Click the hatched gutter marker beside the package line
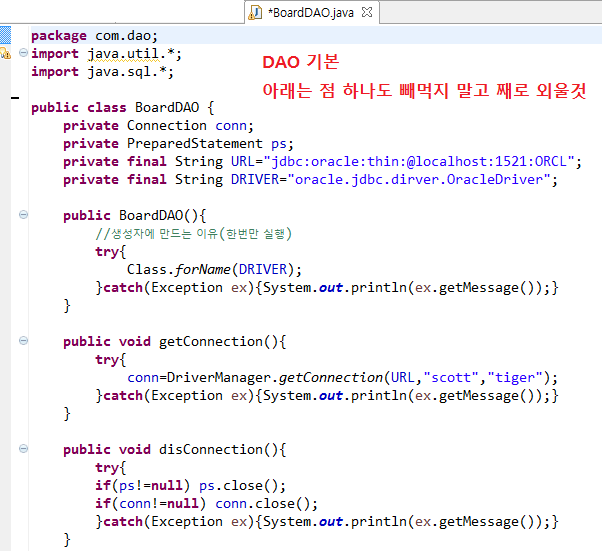This screenshot has width=602, height=551. [x=6, y=36]
